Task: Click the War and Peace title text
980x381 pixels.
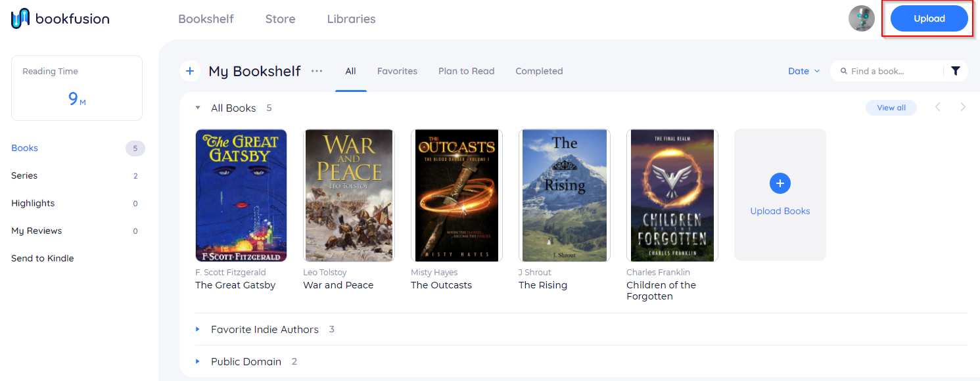Action: coord(338,285)
